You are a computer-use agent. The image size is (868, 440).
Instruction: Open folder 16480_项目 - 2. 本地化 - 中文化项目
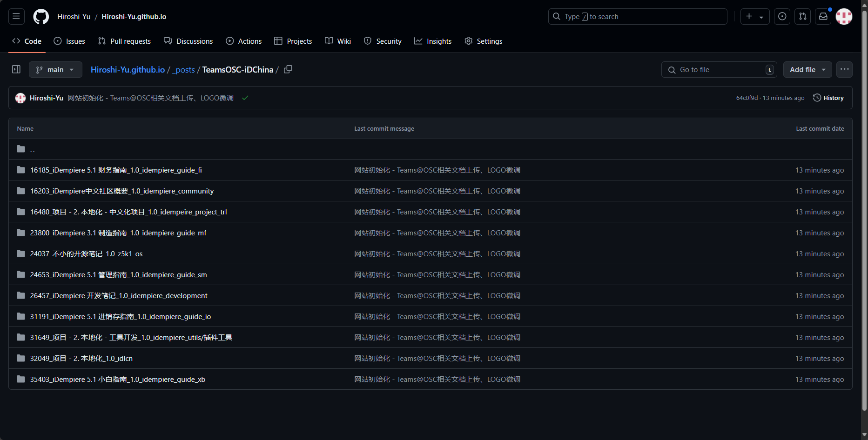point(128,212)
